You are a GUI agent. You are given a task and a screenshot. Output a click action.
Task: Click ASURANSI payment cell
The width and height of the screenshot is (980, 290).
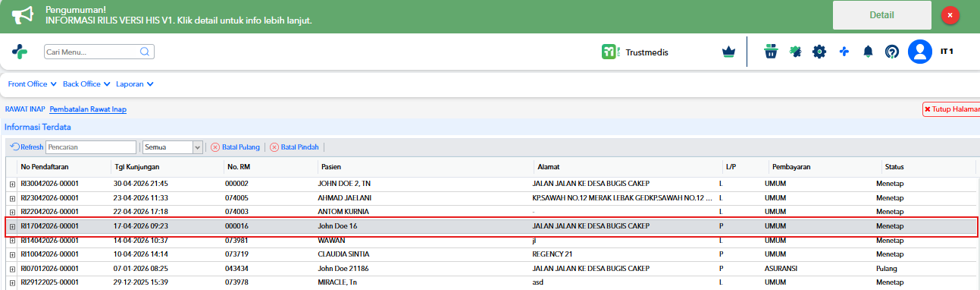pyautogui.click(x=781, y=269)
